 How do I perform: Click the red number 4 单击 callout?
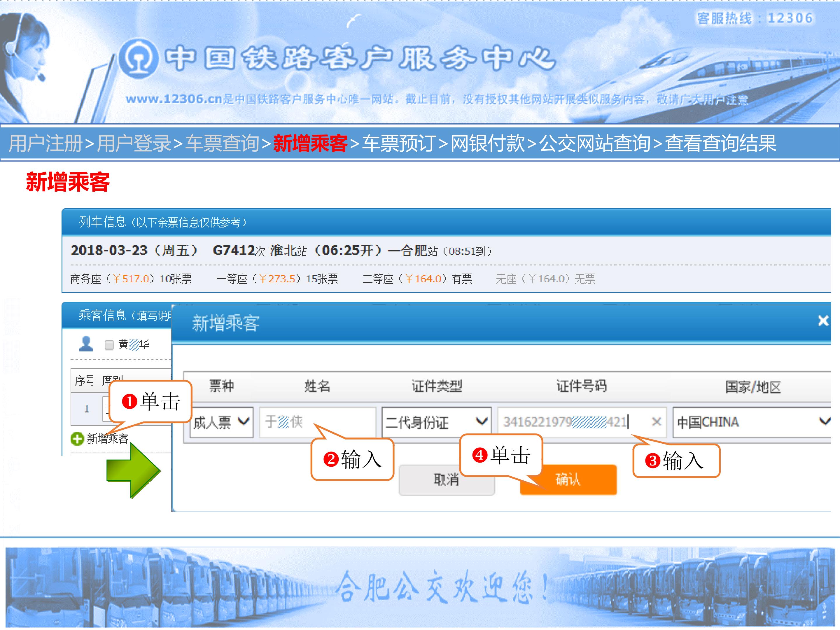[x=501, y=454]
